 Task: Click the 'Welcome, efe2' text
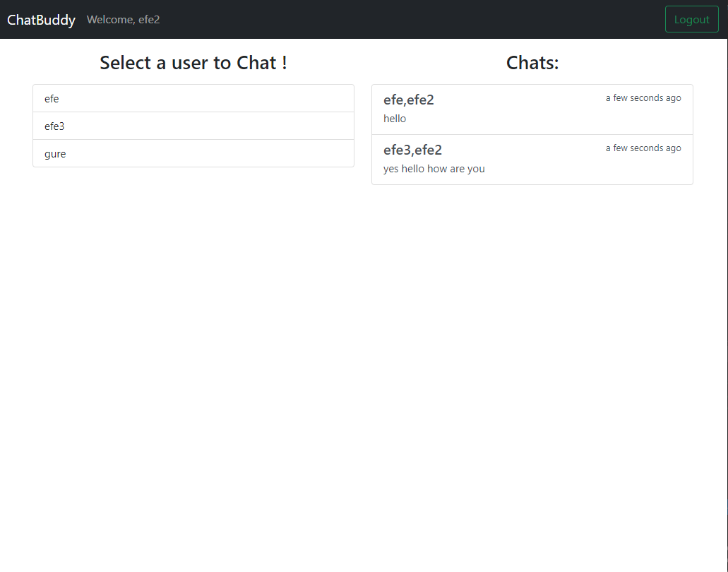click(x=123, y=20)
